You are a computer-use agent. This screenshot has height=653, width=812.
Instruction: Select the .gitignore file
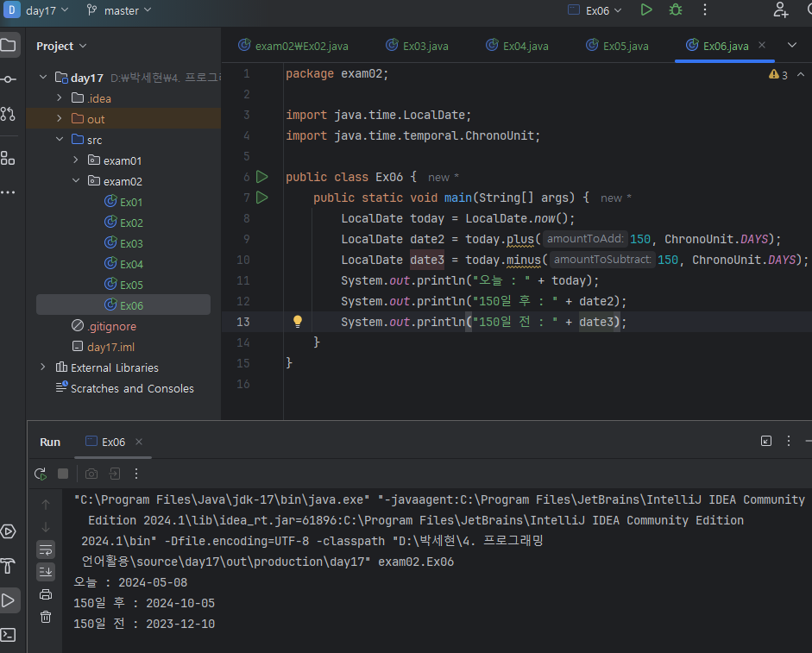click(104, 326)
